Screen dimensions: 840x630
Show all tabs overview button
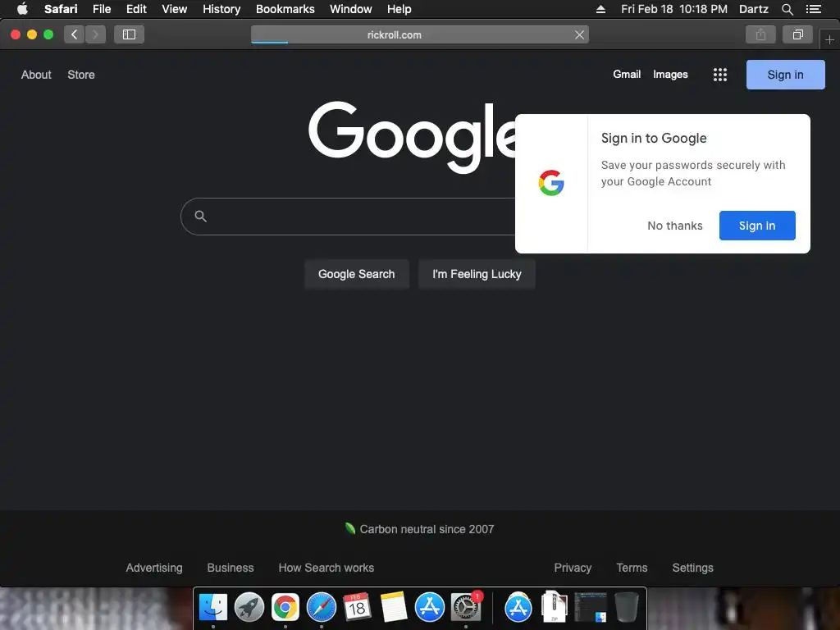pos(797,34)
